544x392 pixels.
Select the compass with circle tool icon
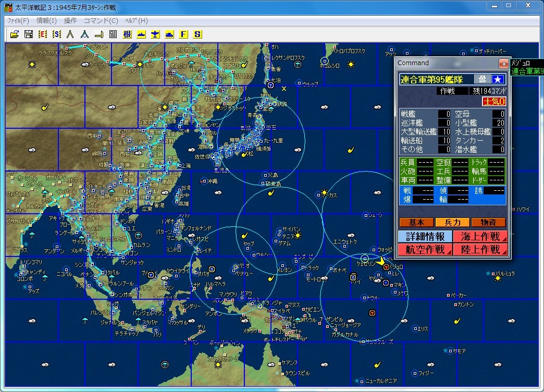coord(84,34)
